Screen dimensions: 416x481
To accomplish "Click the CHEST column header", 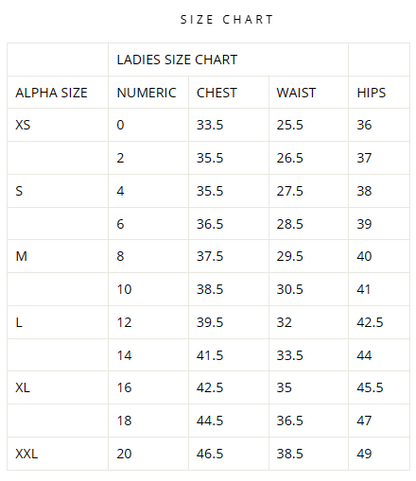I will [x=229, y=92].
